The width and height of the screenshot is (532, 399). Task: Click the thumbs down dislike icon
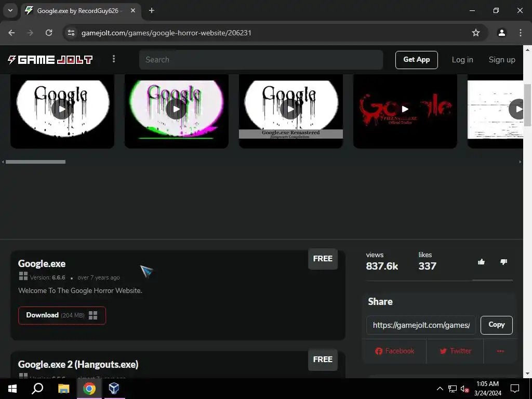[x=503, y=262]
